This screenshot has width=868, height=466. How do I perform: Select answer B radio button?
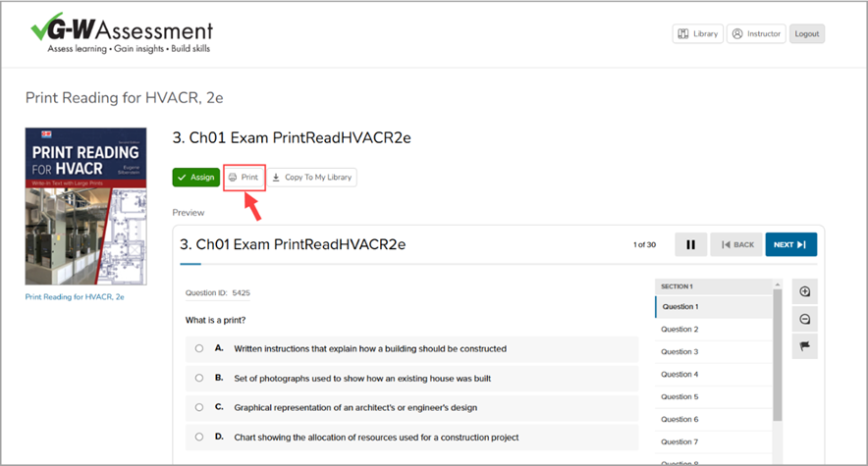click(x=199, y=378)
